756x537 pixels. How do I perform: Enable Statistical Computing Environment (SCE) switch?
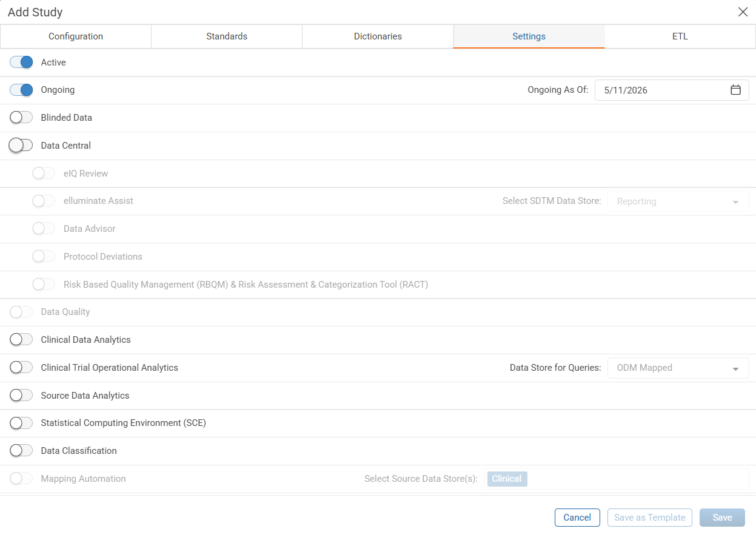(x=21, y=423)
